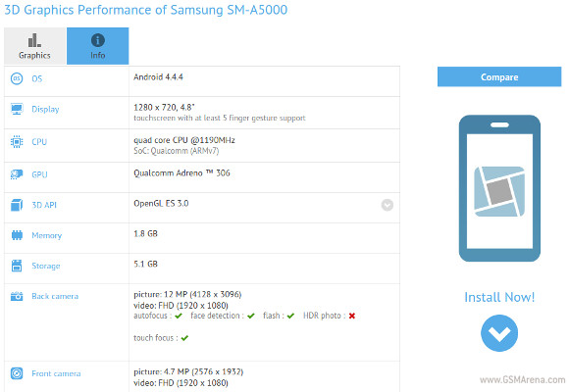
Task: Select the 3D API cube icon
Action: pos(17,205)
